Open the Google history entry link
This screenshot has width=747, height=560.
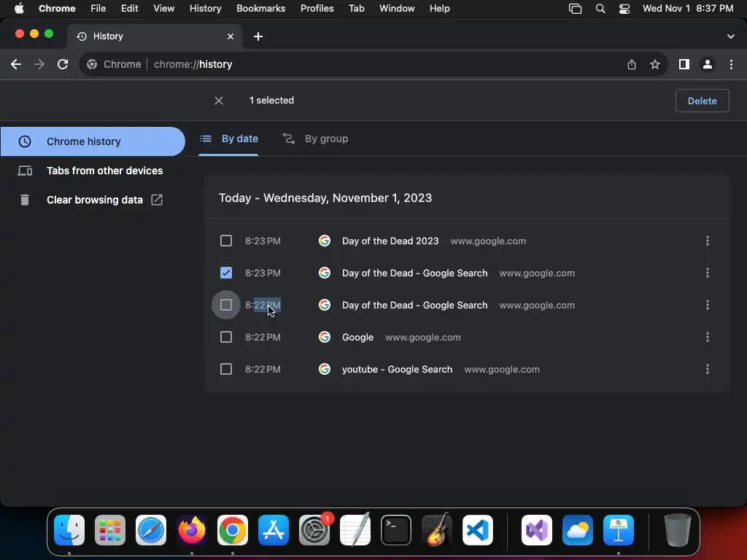pos(357,337)
